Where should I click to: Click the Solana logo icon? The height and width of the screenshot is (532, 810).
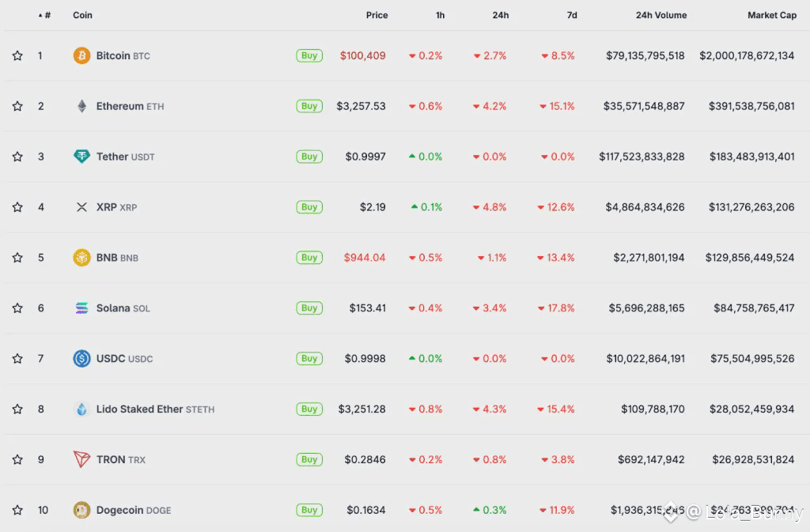click(x=81, y=308)
